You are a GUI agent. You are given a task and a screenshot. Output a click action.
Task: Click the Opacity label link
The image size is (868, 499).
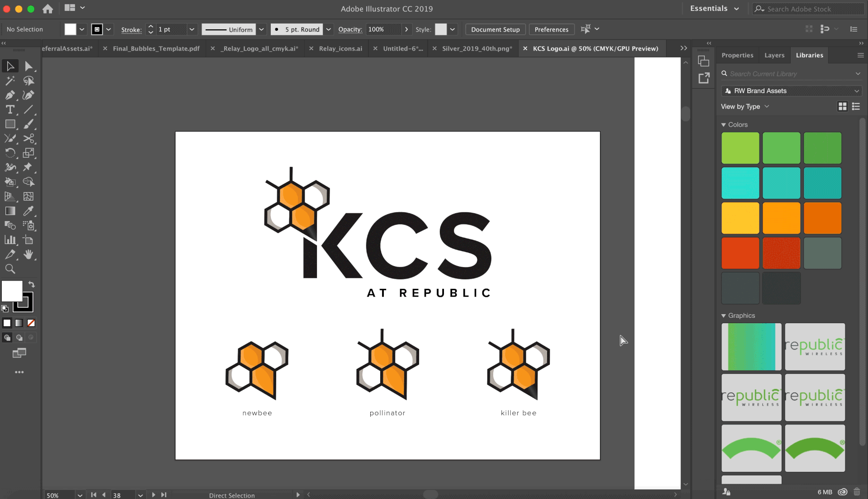(350, 29)
